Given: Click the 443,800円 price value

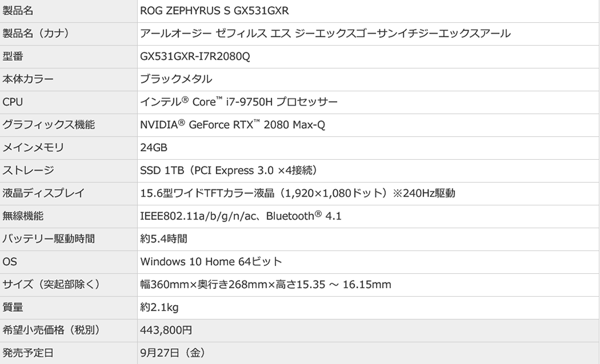Looking at the screenshot, I should pos(166,330).
